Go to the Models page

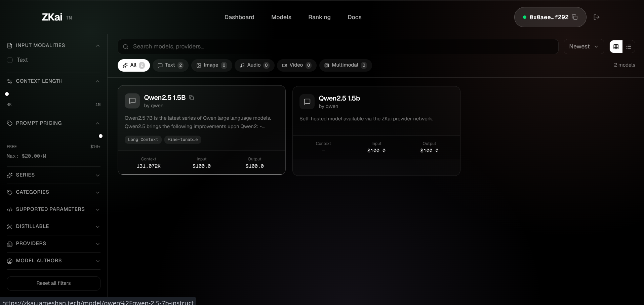click(281, 17)
